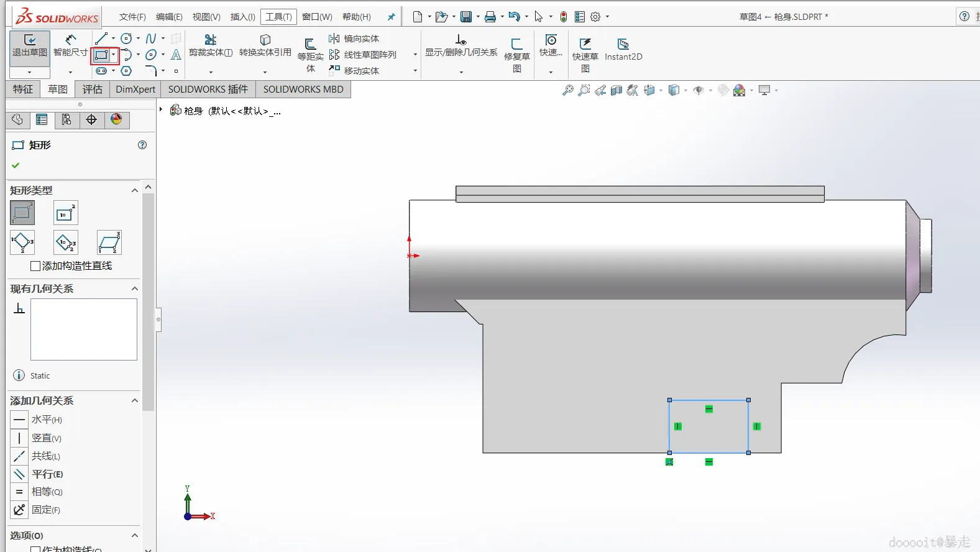Viewport: 980px width, 552px height.
Task: Choose the Spline sketch tool
Action: tap(151, 39)
